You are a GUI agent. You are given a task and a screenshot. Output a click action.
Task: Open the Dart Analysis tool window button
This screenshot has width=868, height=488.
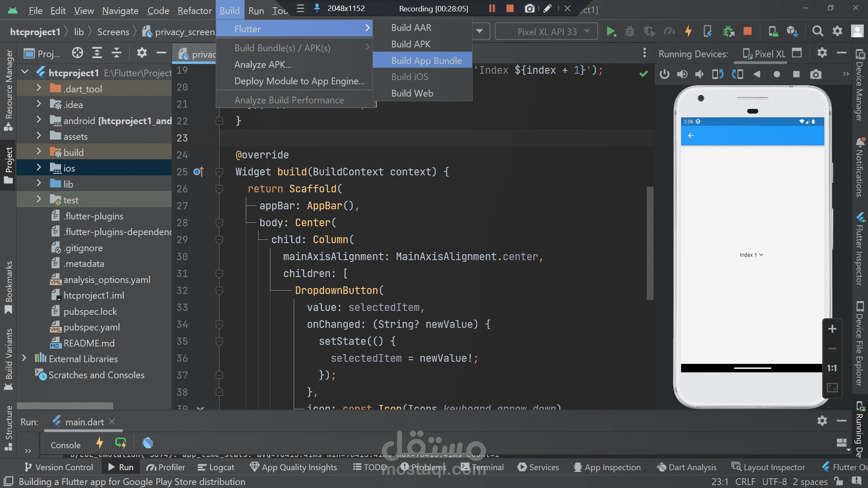(x=687, y=467)
